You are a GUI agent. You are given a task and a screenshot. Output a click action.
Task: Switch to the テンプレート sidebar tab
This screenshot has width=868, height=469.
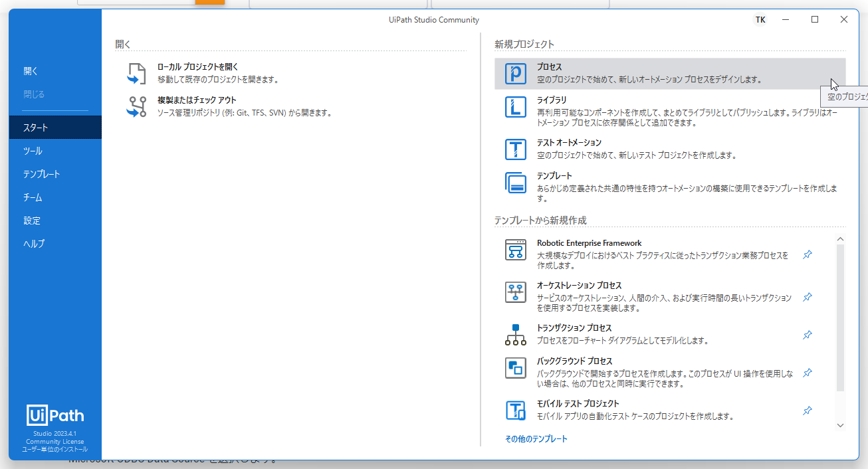click(x=55, y=174)
